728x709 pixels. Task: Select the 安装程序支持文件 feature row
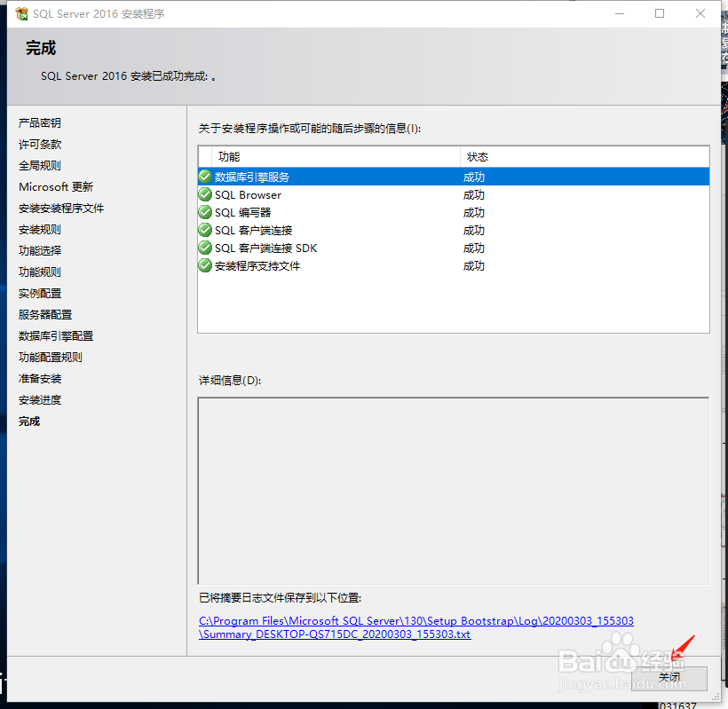pos(454,266)
